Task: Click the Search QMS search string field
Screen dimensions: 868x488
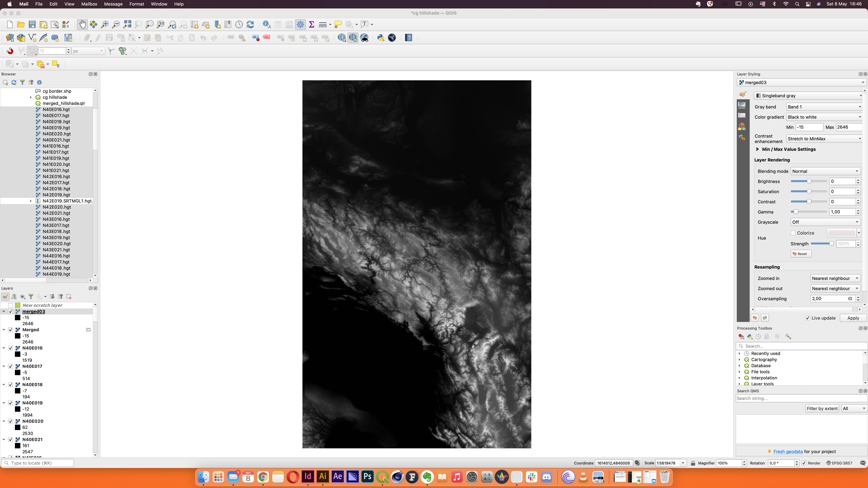Action: [801, 398]
